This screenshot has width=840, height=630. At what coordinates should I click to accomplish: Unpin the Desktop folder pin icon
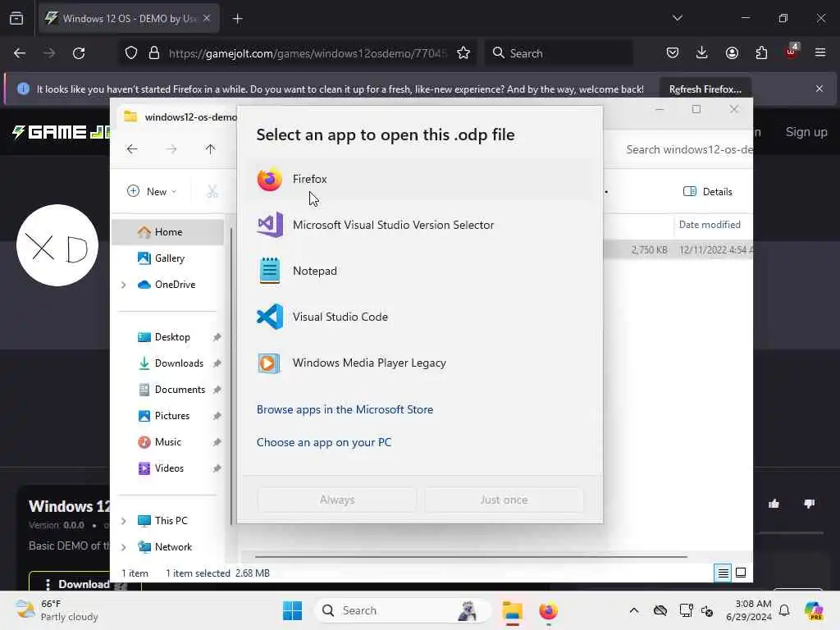217,337
